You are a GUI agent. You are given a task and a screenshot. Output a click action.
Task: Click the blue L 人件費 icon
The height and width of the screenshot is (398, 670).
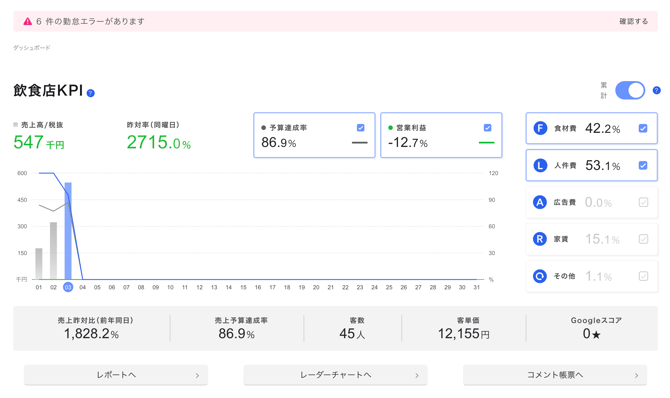tap(540, 165)
